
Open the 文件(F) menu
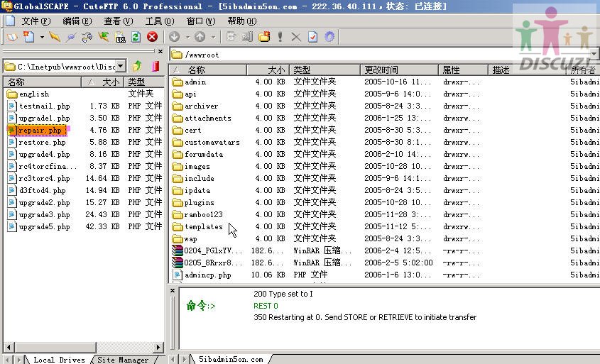pyautogui.click(x=36, y=21)
